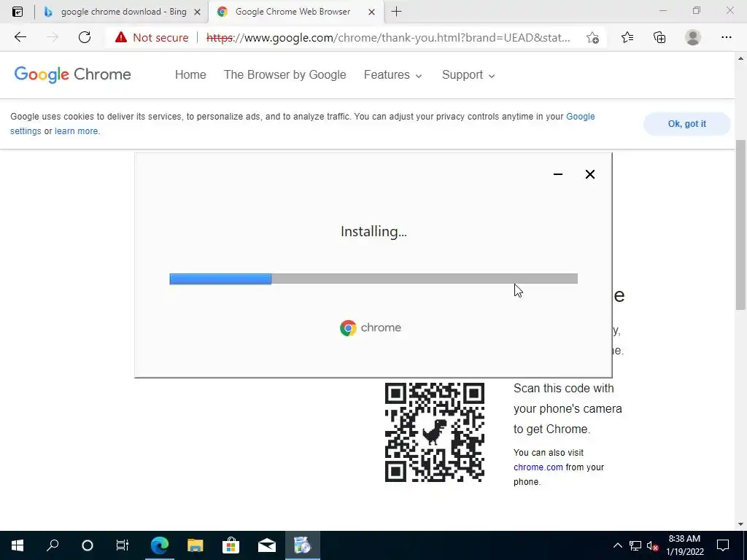Open Microsoft Edge from the taskbar
This screenshot has height=560, width=747.
pos(160,545)
